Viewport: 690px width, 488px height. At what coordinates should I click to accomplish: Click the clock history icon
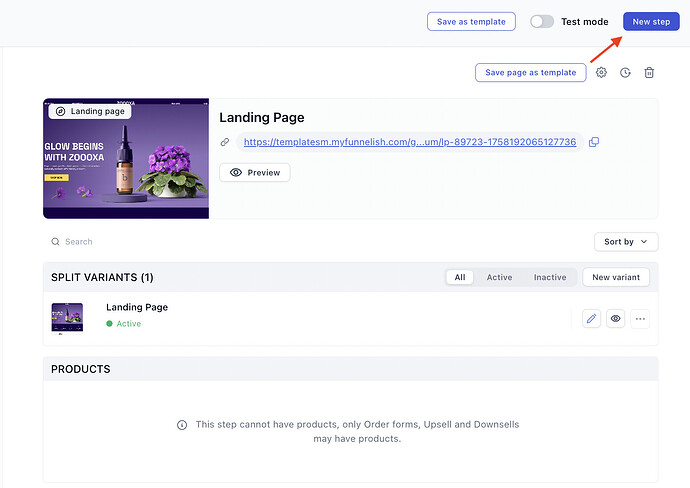tap(625, 72)
